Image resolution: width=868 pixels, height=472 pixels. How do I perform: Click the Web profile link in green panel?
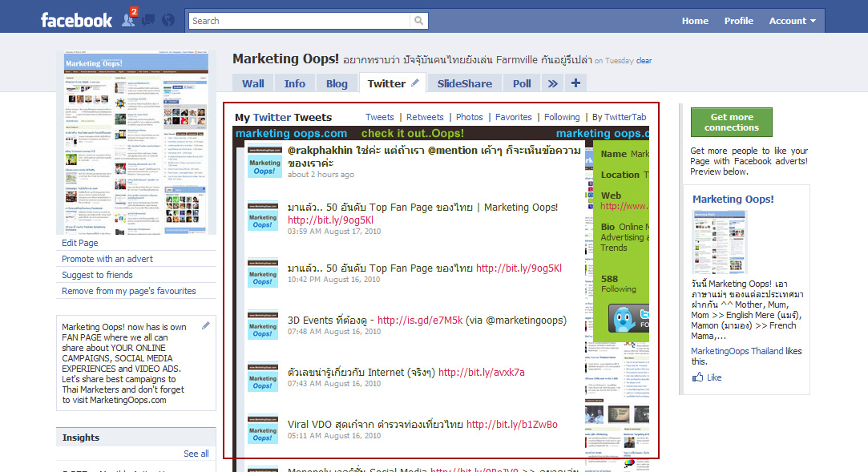(624, 206)
